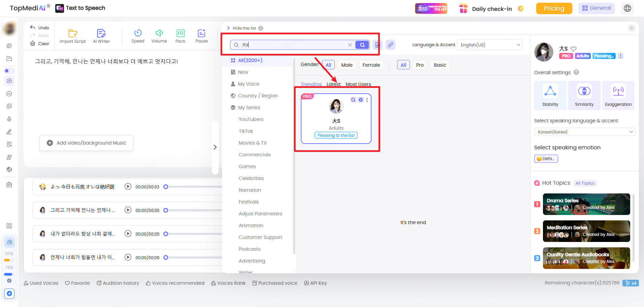Filter voices by Pro type
The height and width of the screenshot is (307, 644).
pyautogui.click(x=420, y=65)
